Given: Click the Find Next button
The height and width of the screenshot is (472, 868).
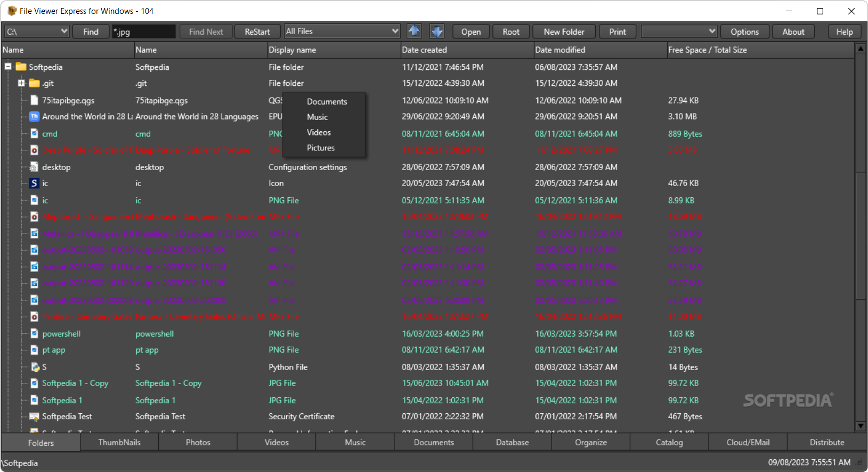Looking at the screenshot, I should point(206,31).
